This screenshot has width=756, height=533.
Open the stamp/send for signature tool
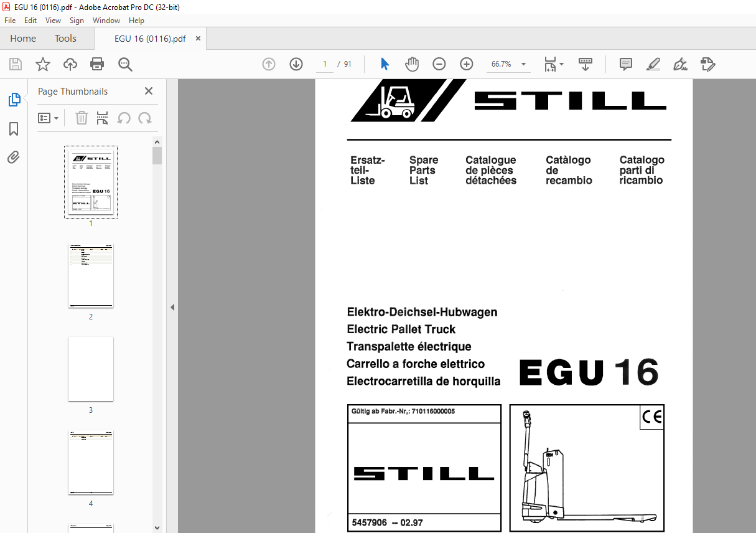tap(707, 64)
